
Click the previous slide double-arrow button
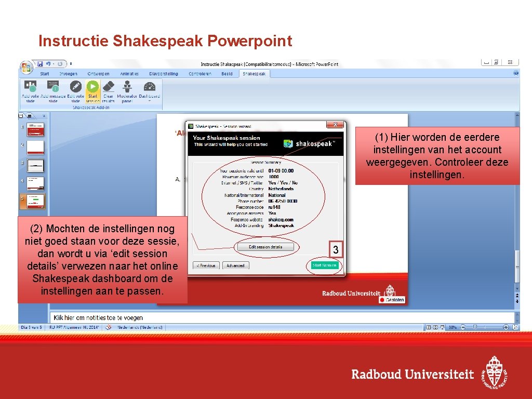pos(517,296)
